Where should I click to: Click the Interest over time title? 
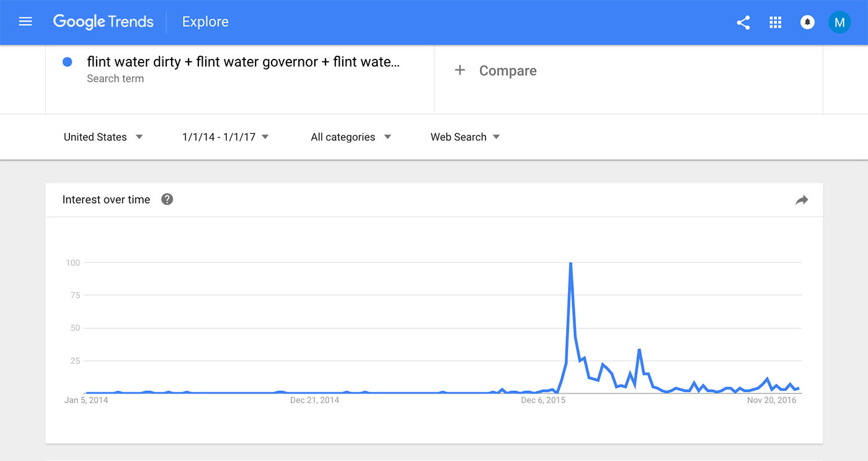pyautogui.click(x=106, y=200)
